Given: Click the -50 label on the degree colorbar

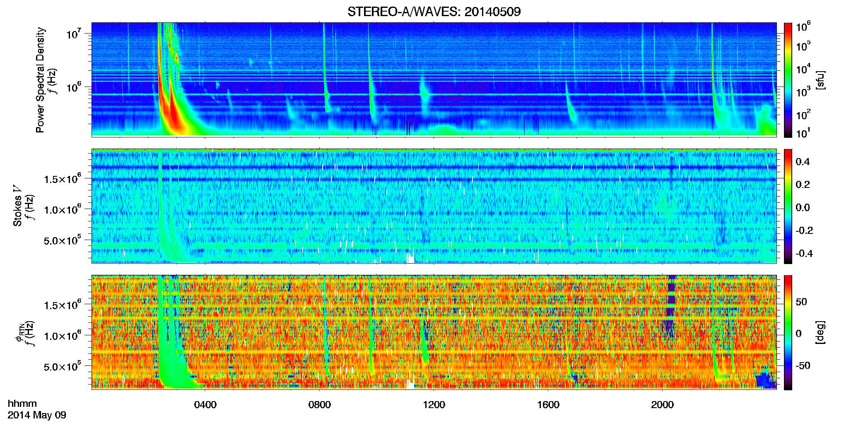Looking at the screenshot, I should (x=803, y=365).
